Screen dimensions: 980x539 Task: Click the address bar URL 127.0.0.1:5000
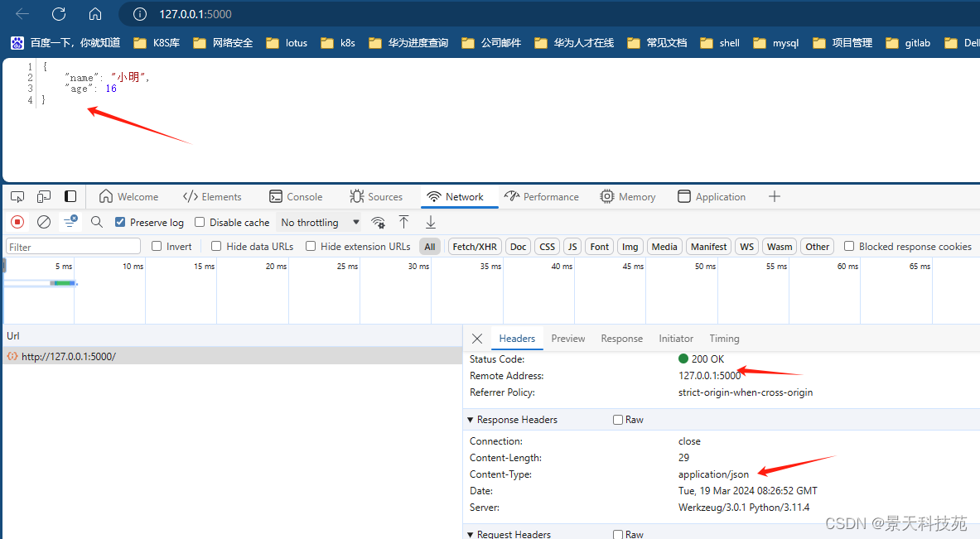tap(195, 14)
